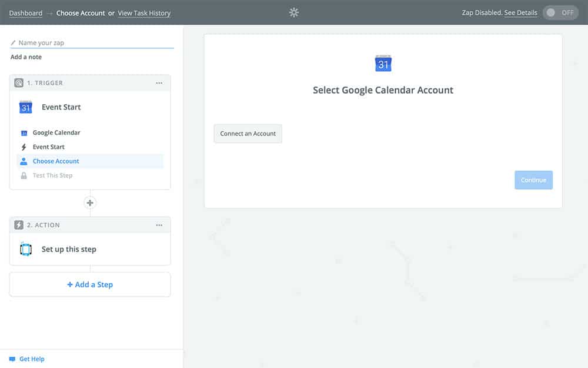Click the large Google Calendar icon in account panel
Screen dimensions: 588x368
coord(383,64)
